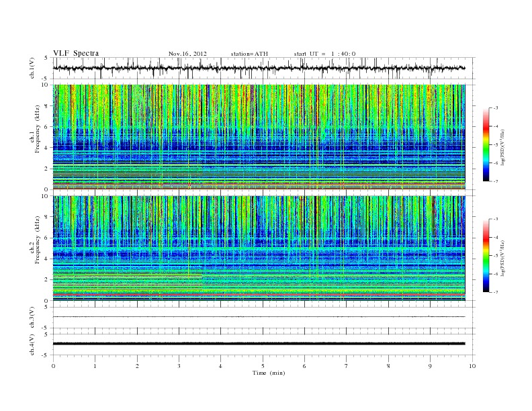The width and height of the screenshot is (532, 411).
Task: Click the thick ch.4 voltage trace panel
Action: coord(264,345)
